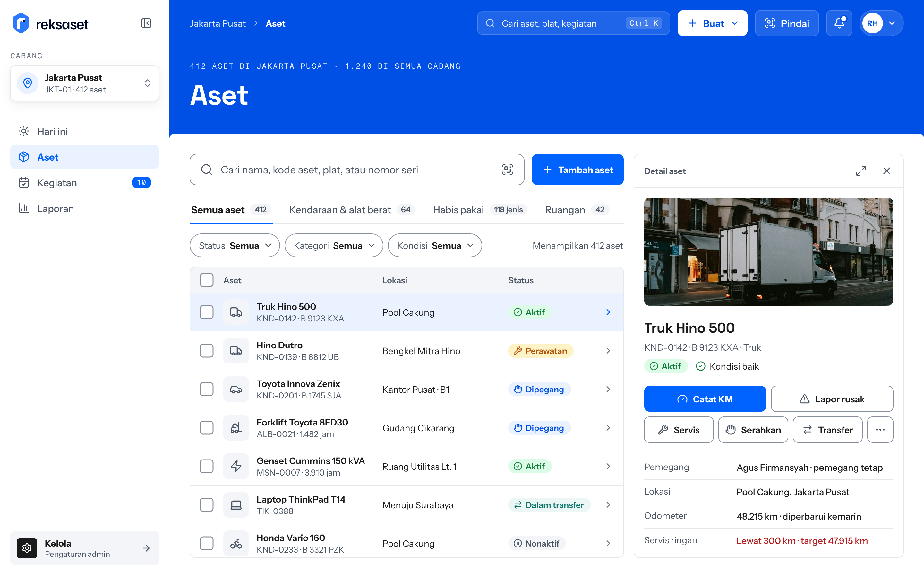Click the reksaset logo icon
The height and width of the screenshot is (578, 924).
[x=21, y=23]
